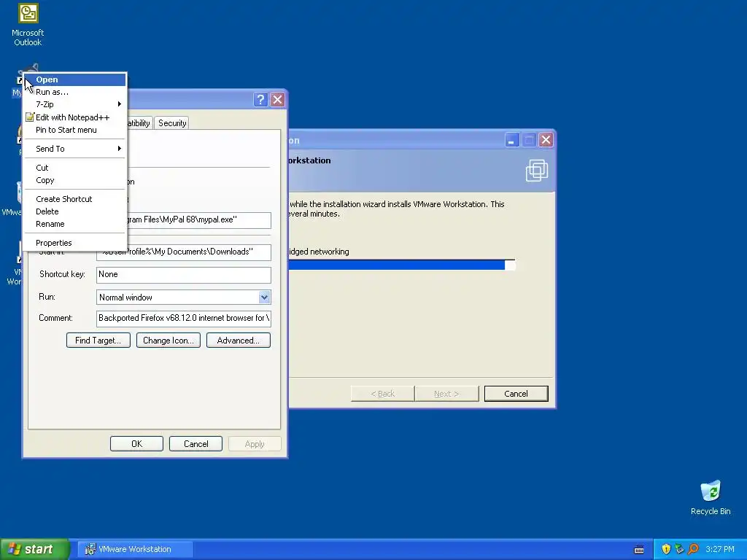747x560 pixels.
Task: Choose Open in the context menu
Action: click(75, 79)
